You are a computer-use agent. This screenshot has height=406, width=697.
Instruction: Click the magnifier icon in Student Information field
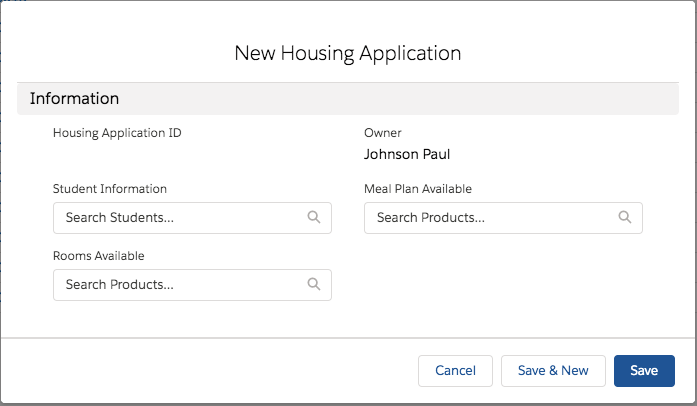(313, 217)
